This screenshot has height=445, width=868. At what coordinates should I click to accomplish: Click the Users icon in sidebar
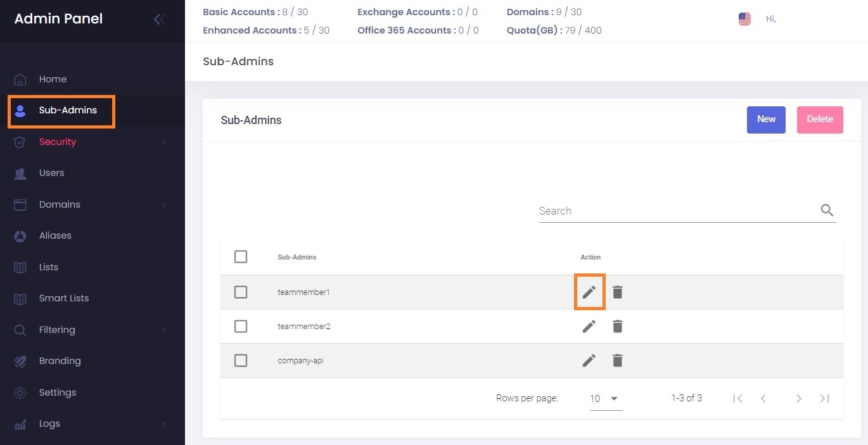(20, 173)
